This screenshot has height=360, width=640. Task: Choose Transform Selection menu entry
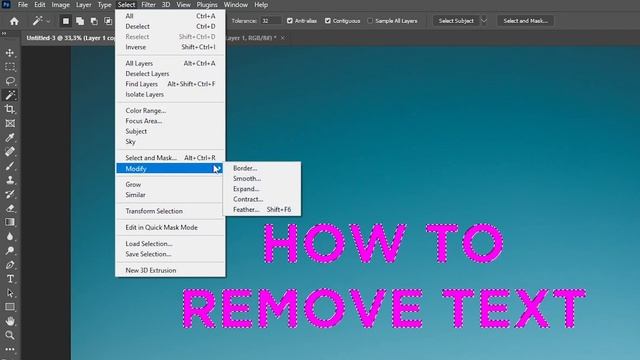170,211
